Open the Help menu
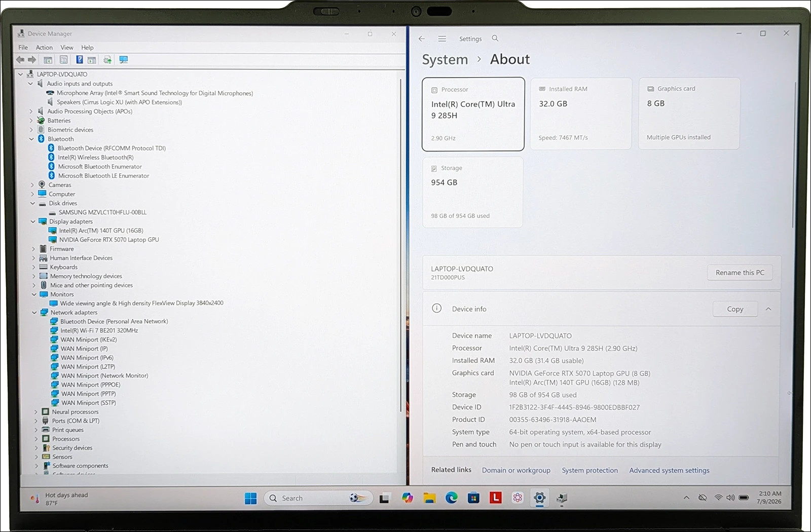Viewport: 811px width, 532px height. [x=87, y=48]
